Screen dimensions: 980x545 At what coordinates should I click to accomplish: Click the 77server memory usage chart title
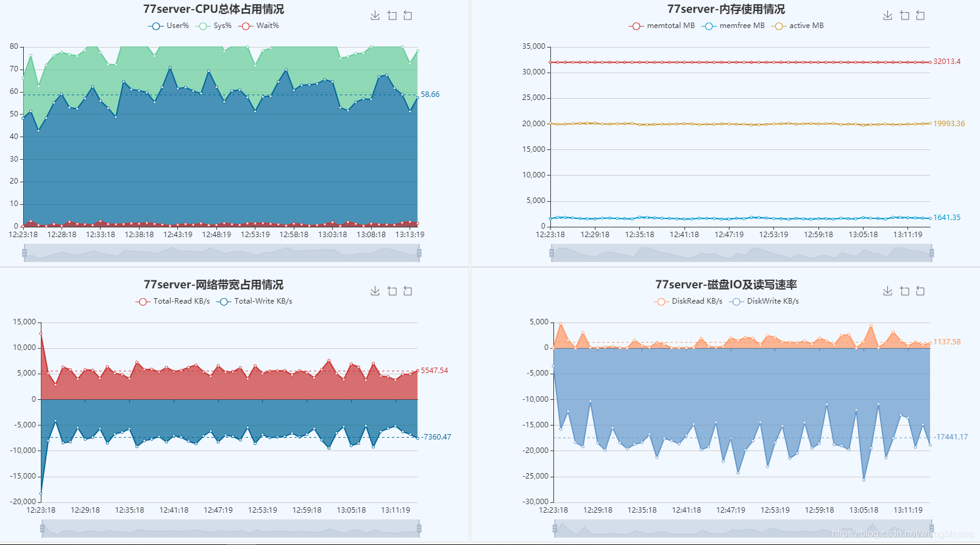click(726, 9)
